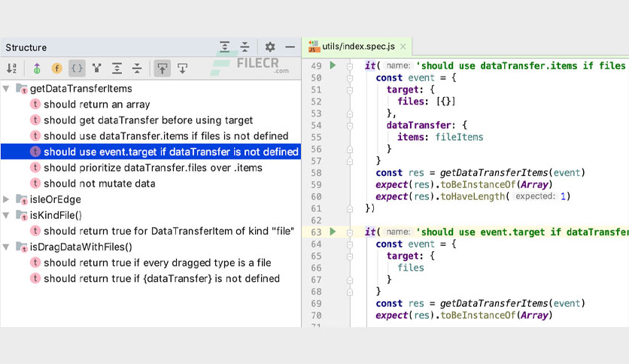Click the Structure panel title
The image size is (629, 364).
point(26,47)
